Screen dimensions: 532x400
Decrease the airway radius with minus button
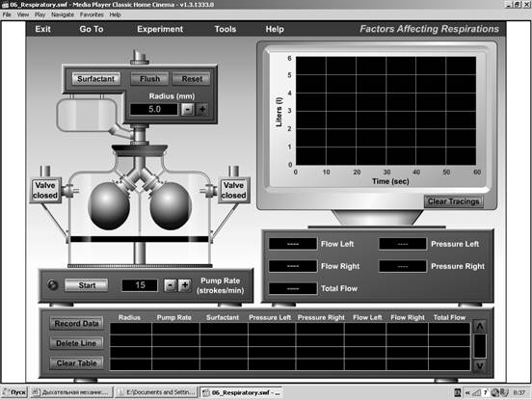[x=188, y=109]
